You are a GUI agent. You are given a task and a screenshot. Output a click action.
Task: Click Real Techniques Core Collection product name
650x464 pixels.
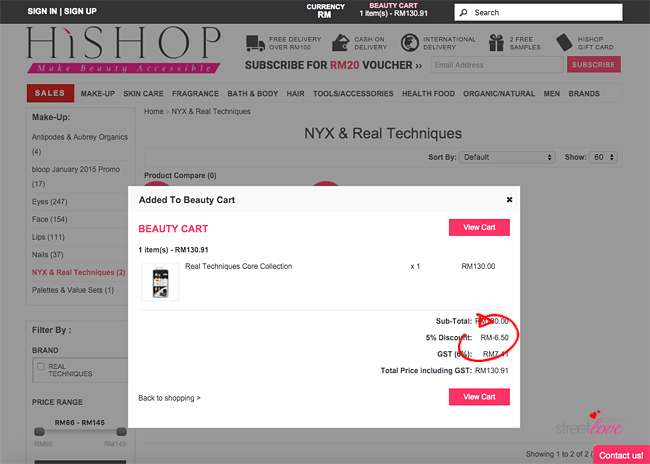(x=238, y=266)
